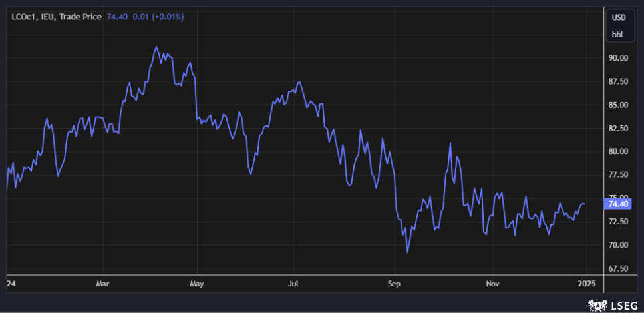Click the 87.50 price axis label
Viewport: 644px width, 313px height.
618,81
